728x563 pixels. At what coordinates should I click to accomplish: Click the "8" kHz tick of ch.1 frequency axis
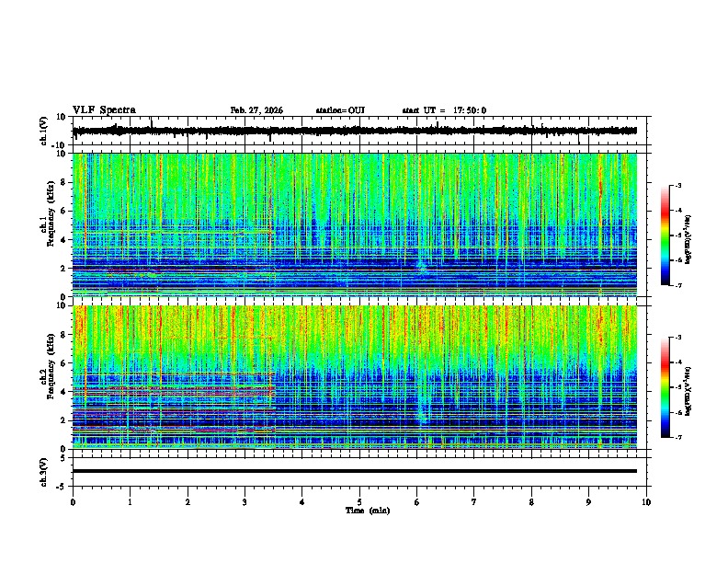coord(64,182)
